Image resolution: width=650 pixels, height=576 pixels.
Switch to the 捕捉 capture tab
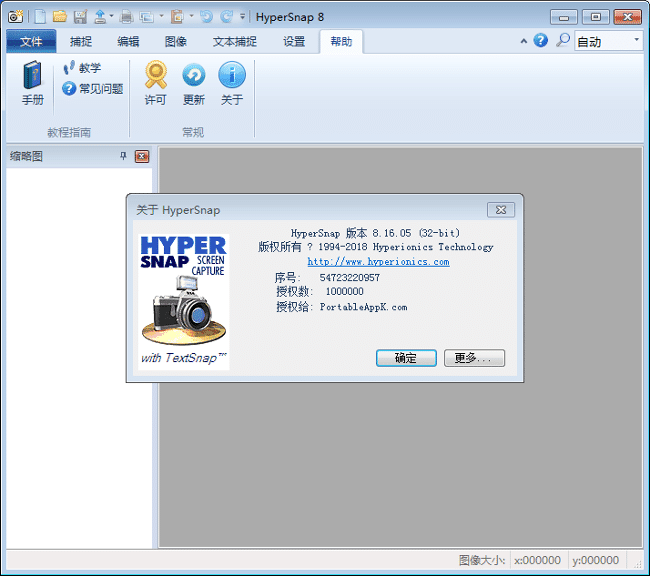pyautogui.click(x=81, y=41)
